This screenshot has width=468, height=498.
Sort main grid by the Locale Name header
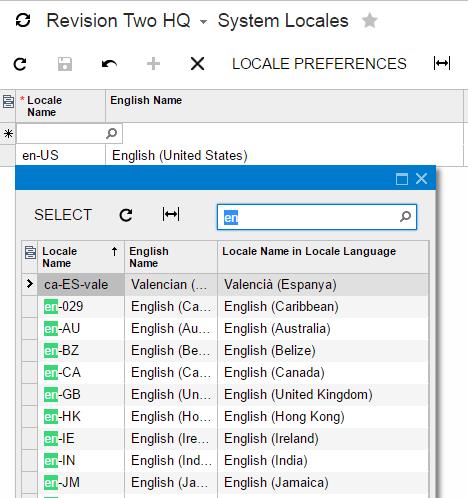tap(60, 106)
